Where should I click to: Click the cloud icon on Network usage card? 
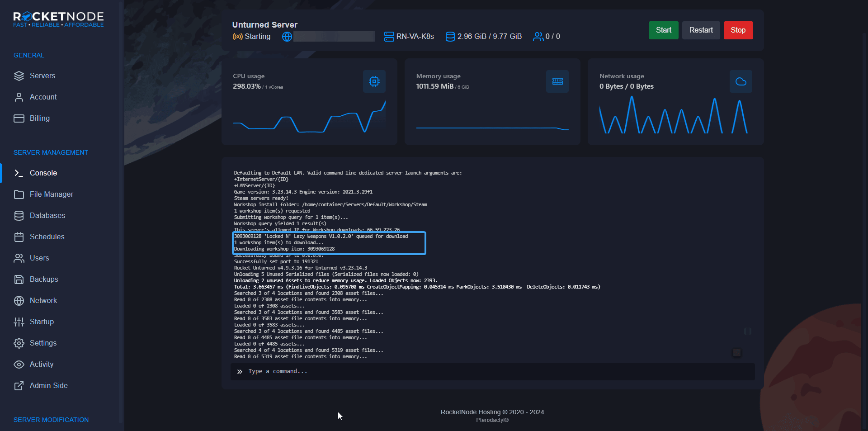[x=741, y=81]
